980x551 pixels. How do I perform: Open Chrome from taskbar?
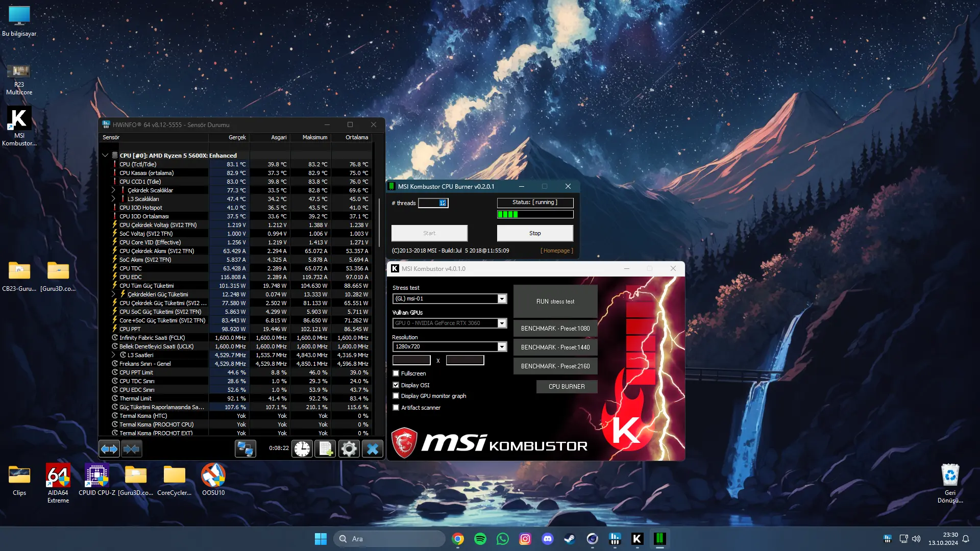[458, 539]
